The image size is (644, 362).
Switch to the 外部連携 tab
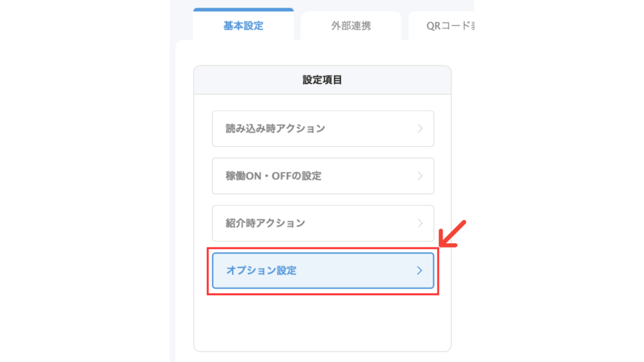[x=351, y=26]
